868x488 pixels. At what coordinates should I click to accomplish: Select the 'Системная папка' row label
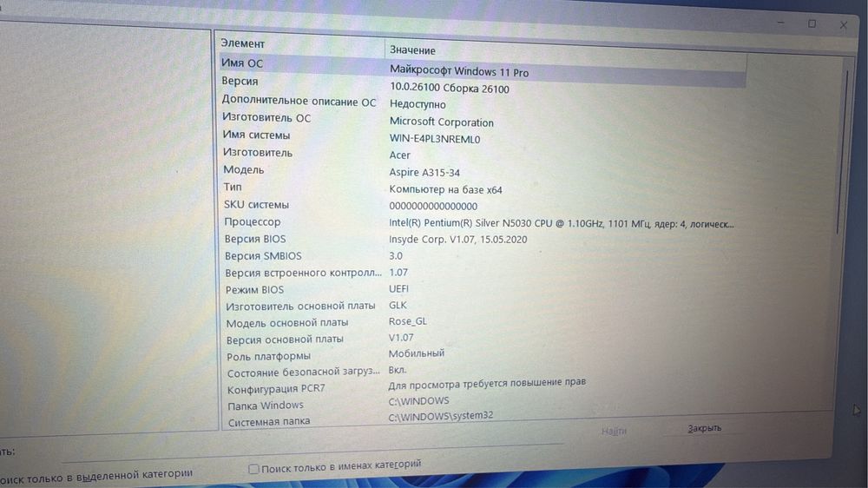(269, 421)
